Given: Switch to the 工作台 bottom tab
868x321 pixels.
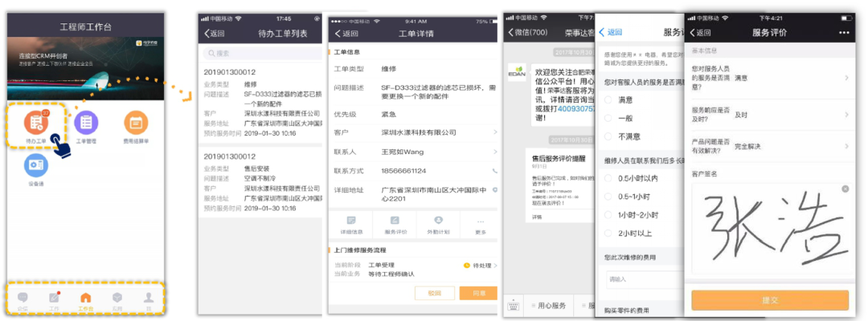Looking at the screenshot, I should pyautogui.click(x=85, y=299).
